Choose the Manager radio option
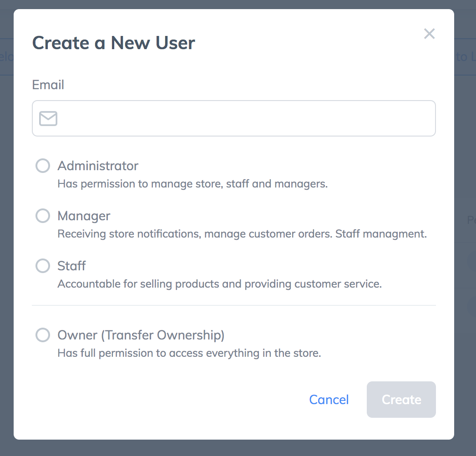This screenshot has height=456, width=476. tap(43, 216)
